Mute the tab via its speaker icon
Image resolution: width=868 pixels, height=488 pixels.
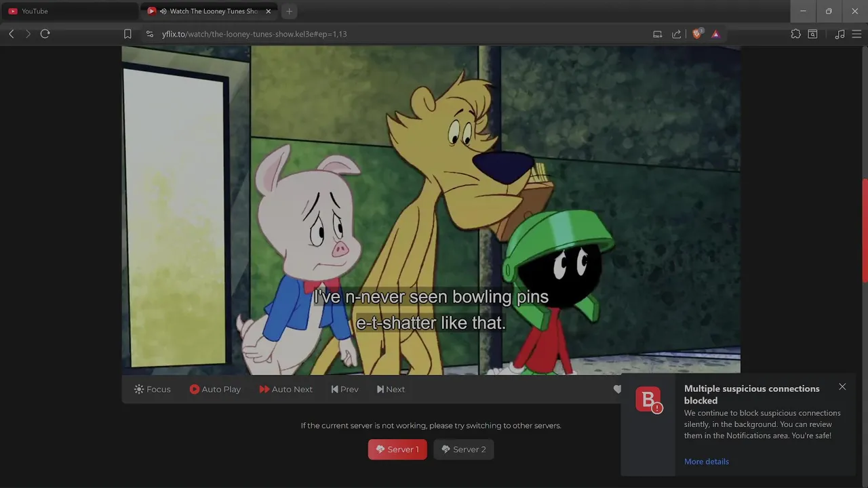tap(163, 12)
